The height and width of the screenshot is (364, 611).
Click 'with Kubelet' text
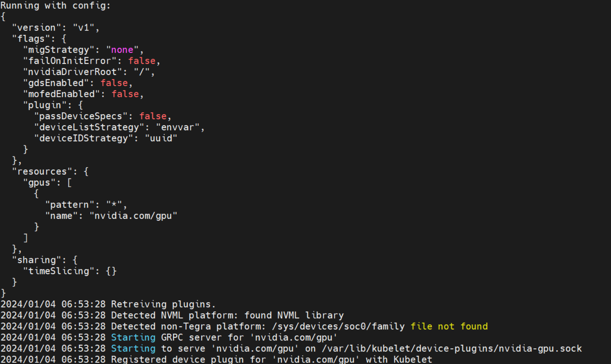[x=399, y=359]
